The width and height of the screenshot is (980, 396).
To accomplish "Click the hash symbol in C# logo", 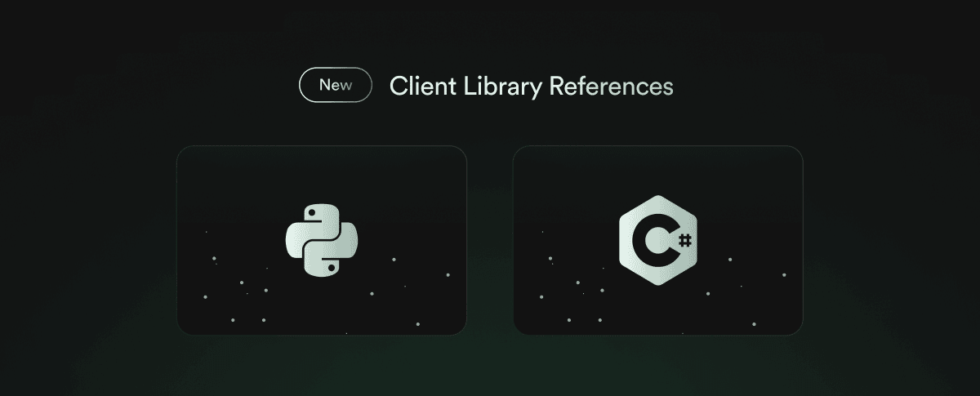I will pos(684,240).
